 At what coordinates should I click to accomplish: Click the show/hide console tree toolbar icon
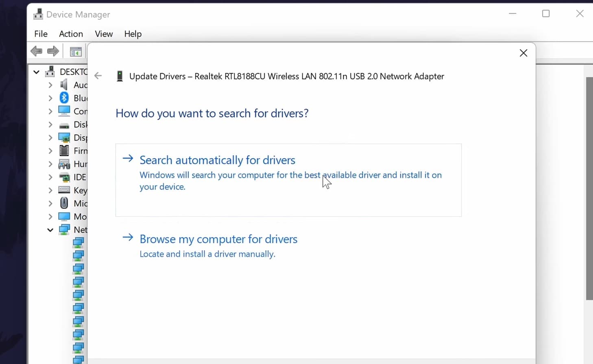[76, 52]
